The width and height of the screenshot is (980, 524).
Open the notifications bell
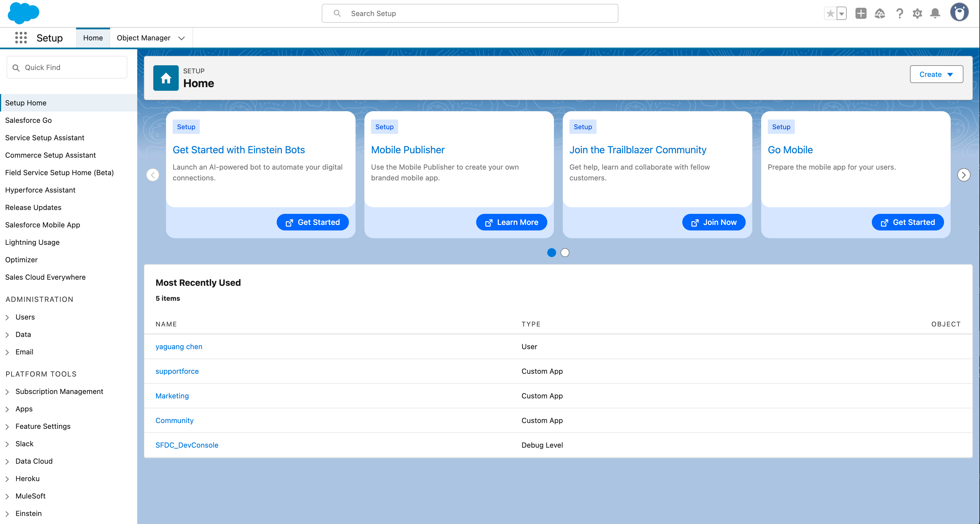(935, 14)
